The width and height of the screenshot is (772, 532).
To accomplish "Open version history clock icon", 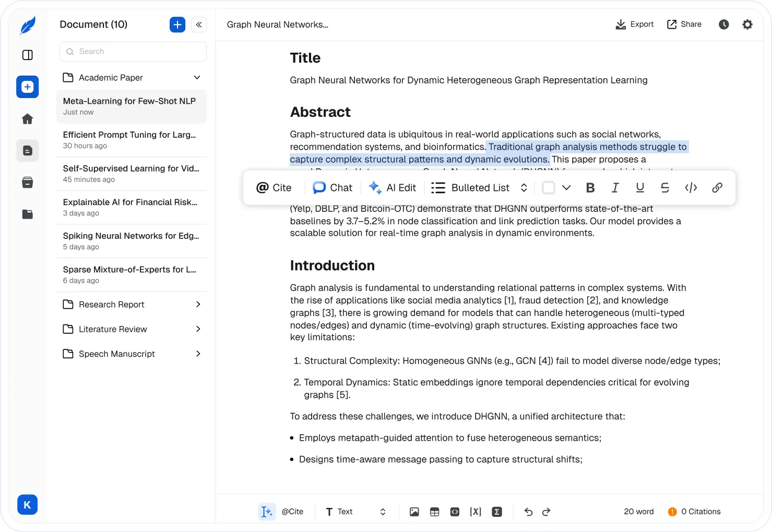I will 723,25.
